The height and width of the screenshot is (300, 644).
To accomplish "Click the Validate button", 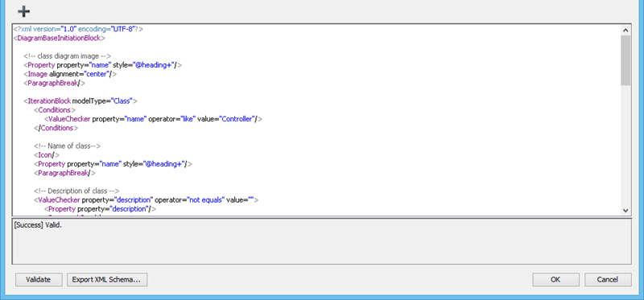I will point(39,279).
